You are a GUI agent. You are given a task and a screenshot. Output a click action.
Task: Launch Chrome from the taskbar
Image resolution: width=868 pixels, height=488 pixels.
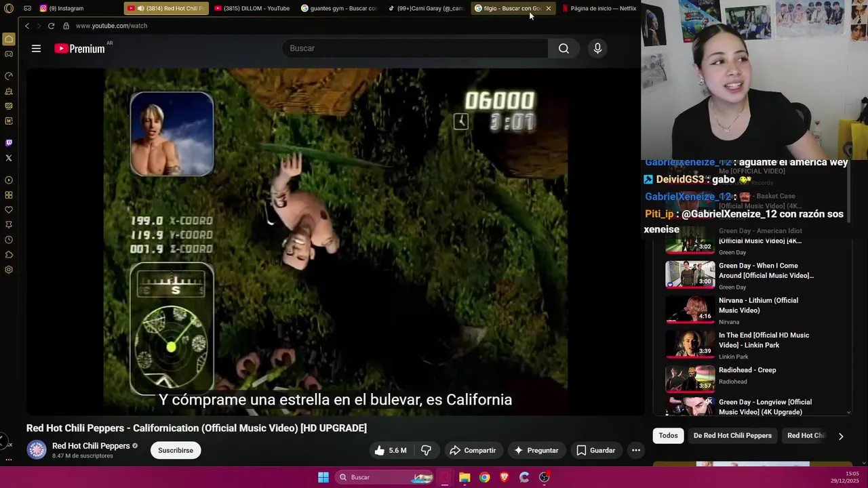(x=484, y=477)
